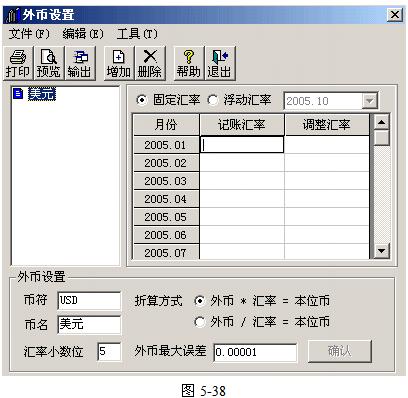Click the 调整汇率 cell for 2005.01
The image size is (408, 398).
(x=327, y=145)
